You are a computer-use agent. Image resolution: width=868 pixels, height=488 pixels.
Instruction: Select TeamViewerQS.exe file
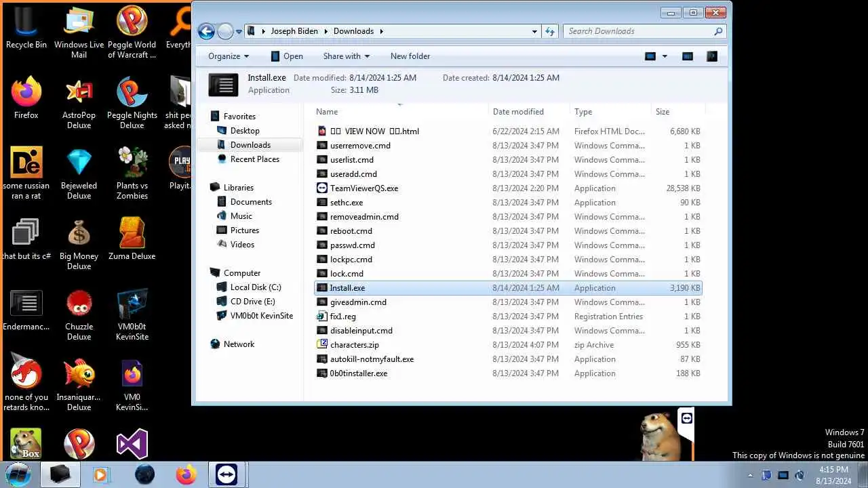[508, 188]
